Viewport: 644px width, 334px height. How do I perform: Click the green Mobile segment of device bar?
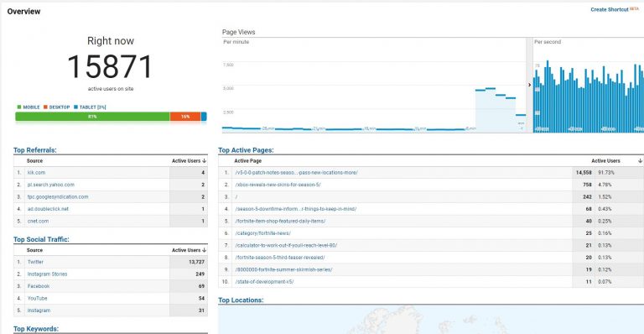click(x=92, y=117)
